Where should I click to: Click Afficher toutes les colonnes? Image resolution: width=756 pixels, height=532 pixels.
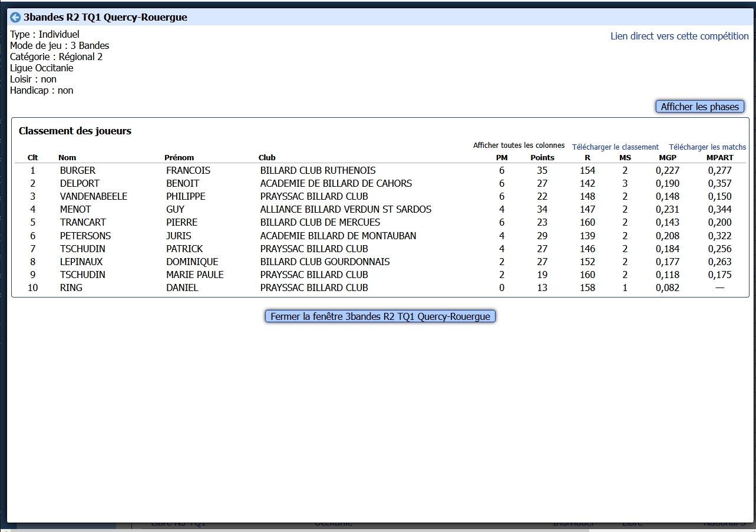[x=519, y=146]
